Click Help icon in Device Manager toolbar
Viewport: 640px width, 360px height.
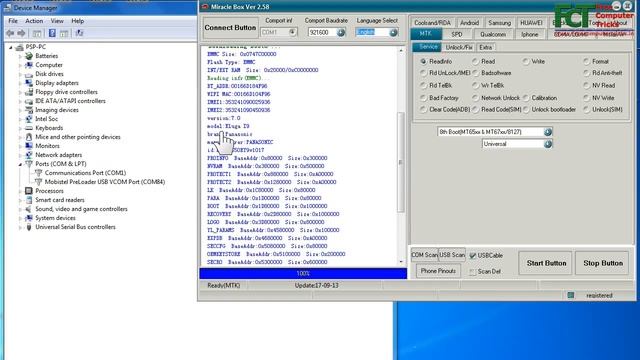[x=52, y=33]
